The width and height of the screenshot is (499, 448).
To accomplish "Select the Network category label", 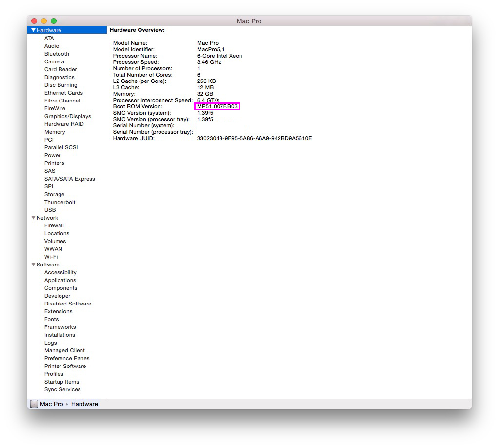I will point(47,218).
